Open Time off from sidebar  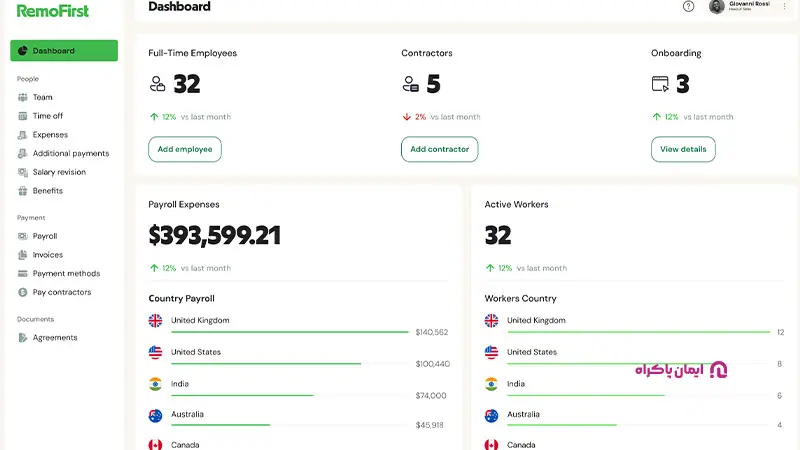47,116
